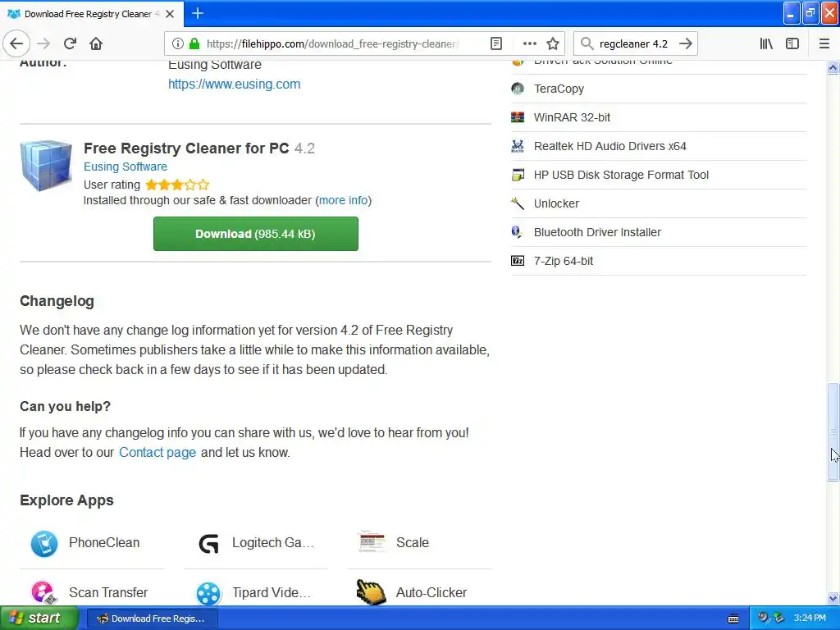The width and height of the screenshot is (840, 630).
Task: Click the user rating stars
Action: pos(177,185)
